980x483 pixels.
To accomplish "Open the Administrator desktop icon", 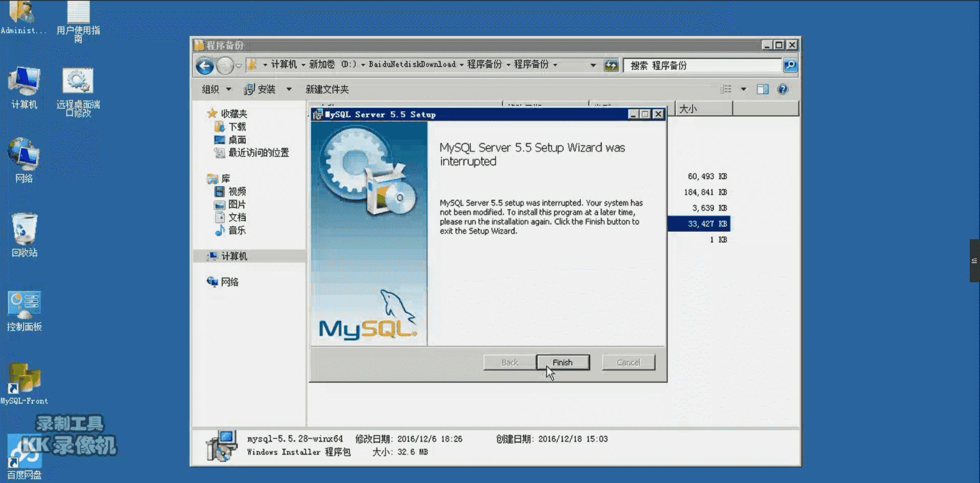I will [x=23, y=18].
